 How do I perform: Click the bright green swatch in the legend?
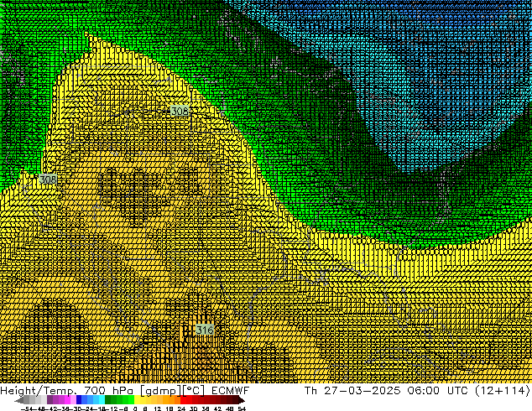point(131,400)
